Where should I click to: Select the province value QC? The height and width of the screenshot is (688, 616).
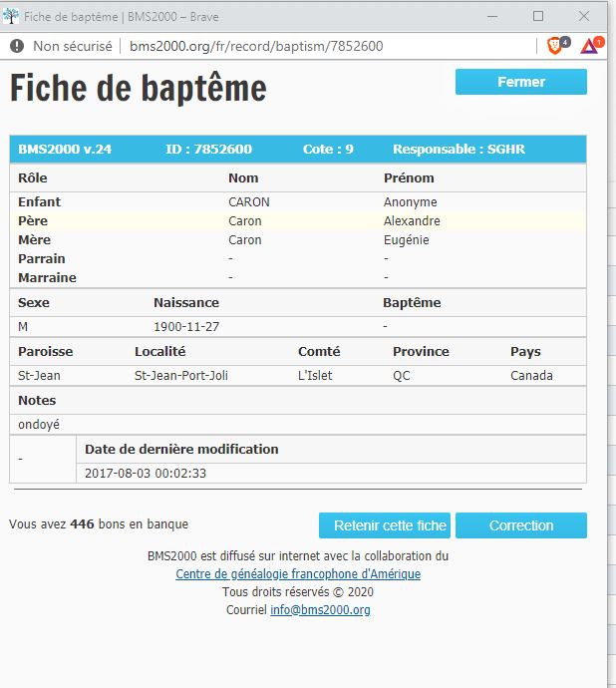click(402, 376)
